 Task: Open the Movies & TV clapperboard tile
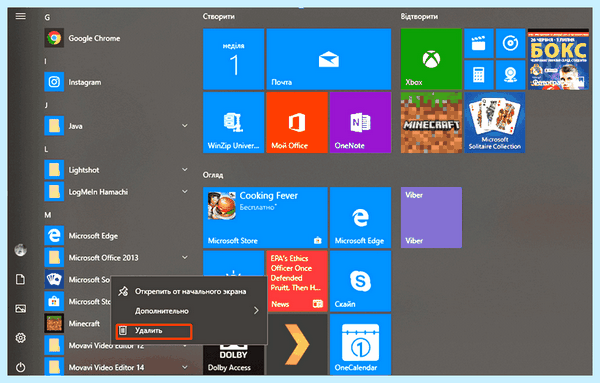479,43
